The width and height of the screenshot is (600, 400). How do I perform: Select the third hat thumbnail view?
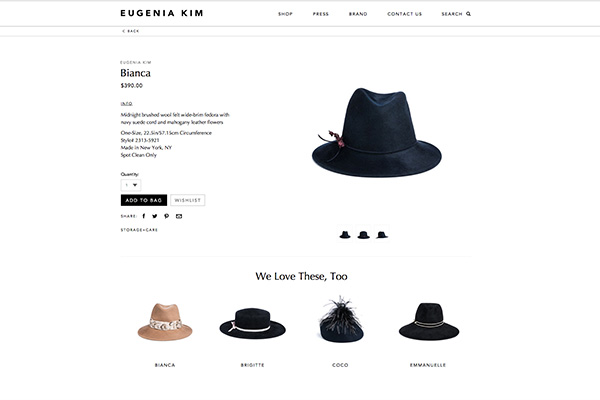click(x=382, y=234)
